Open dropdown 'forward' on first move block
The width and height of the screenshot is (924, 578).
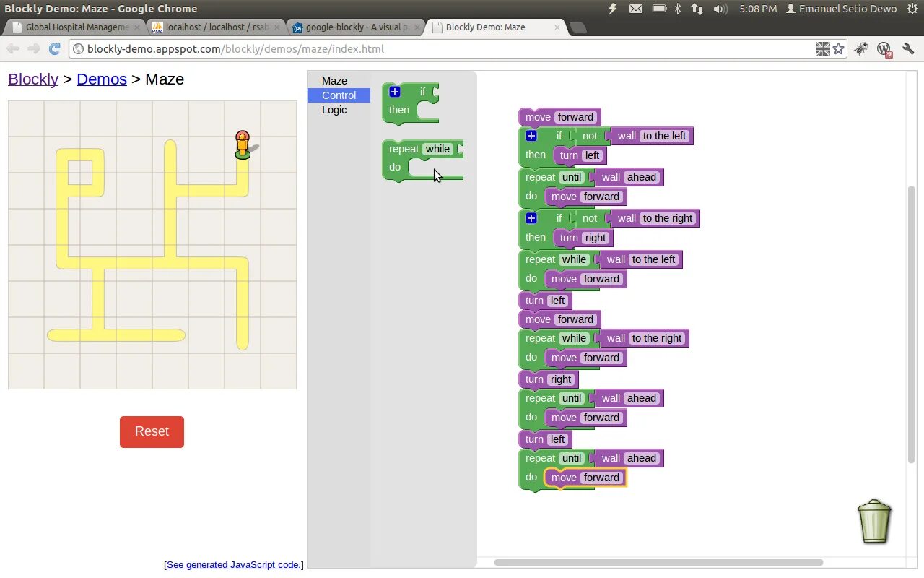(x=575, y=117)
